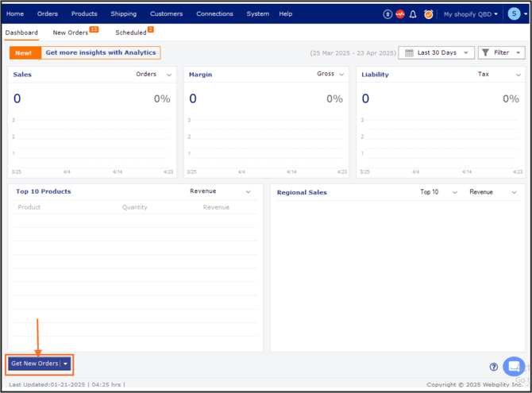
Task: Open the My shopify QBD store selector
Action: 470,14
